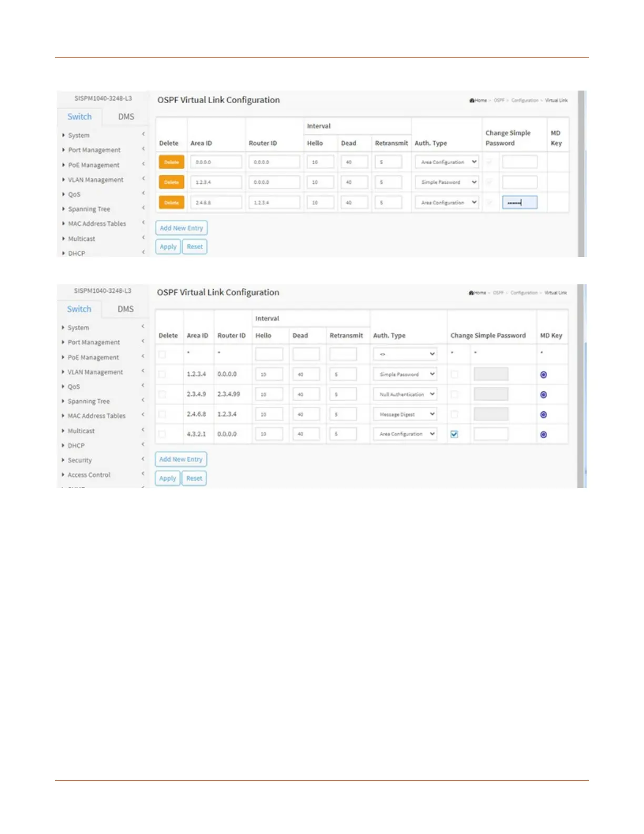Expand Access Control in the lower sidebar
This screenshot has width=644, height=834.
[x=89, y=475]
